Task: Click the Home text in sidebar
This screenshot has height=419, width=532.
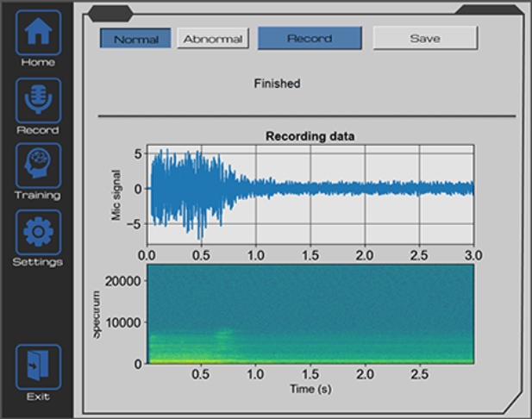Action: coord(38,63)
